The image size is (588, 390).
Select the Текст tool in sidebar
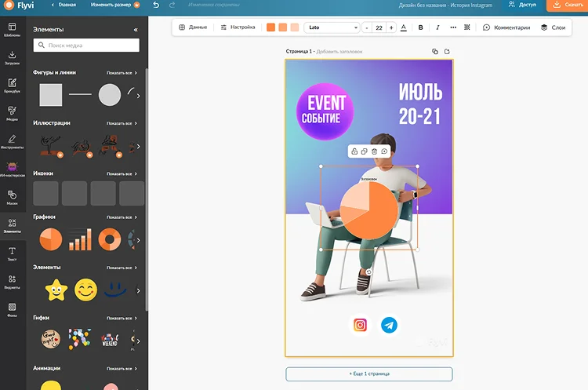(12, 253)
